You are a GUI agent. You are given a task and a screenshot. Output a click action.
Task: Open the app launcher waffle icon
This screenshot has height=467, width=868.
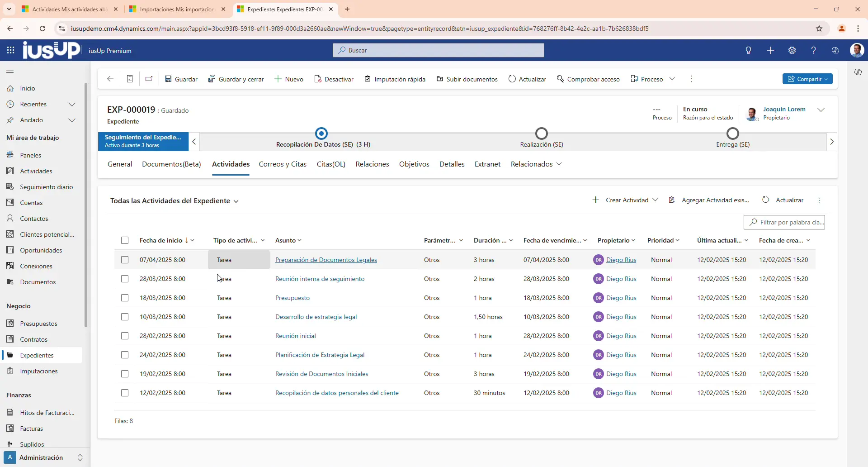[x=10, y=50]
